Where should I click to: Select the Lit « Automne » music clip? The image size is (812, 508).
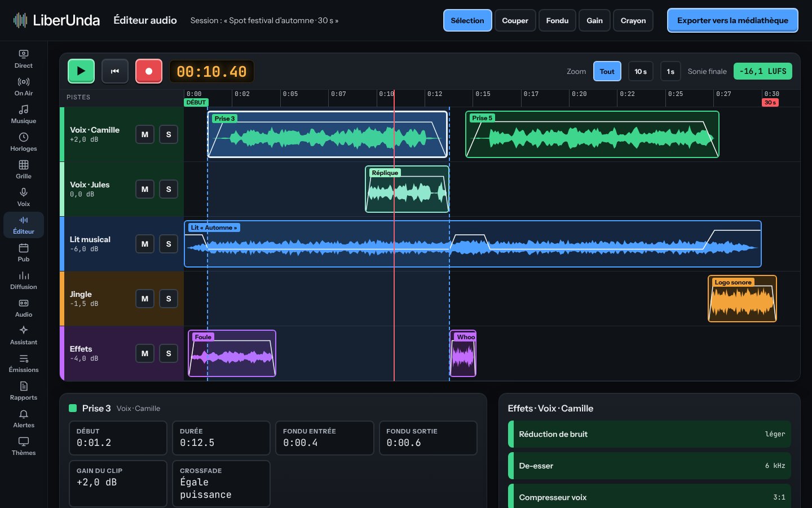(x=473, y=244)
